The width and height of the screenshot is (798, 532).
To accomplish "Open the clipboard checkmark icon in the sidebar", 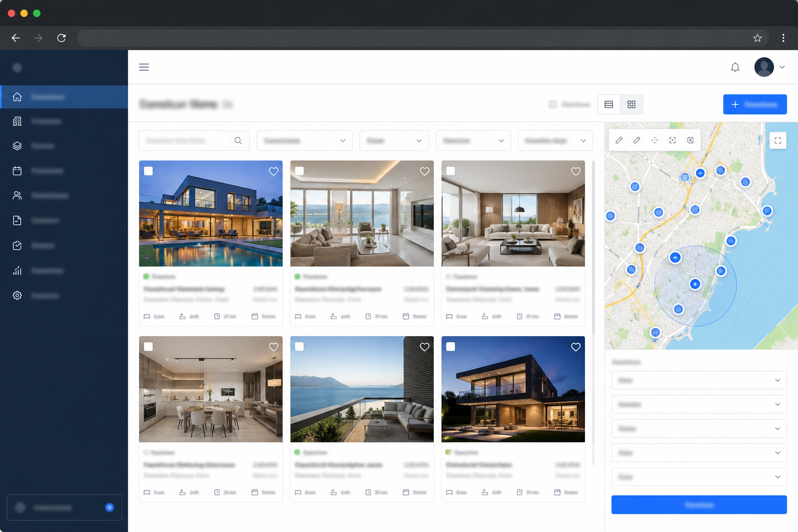I will [17, 245].
